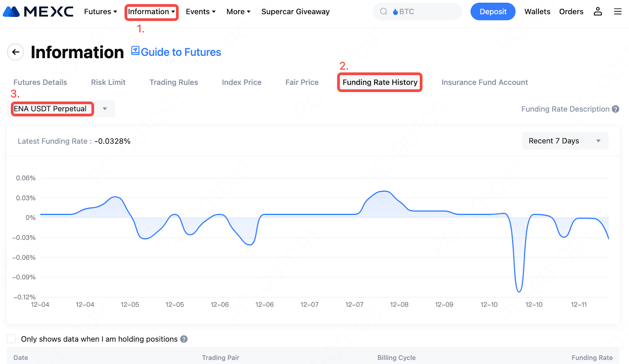Switch to the Insurance Fund Account tab
This screenshot has height=364, width=629.
[484, 82]
